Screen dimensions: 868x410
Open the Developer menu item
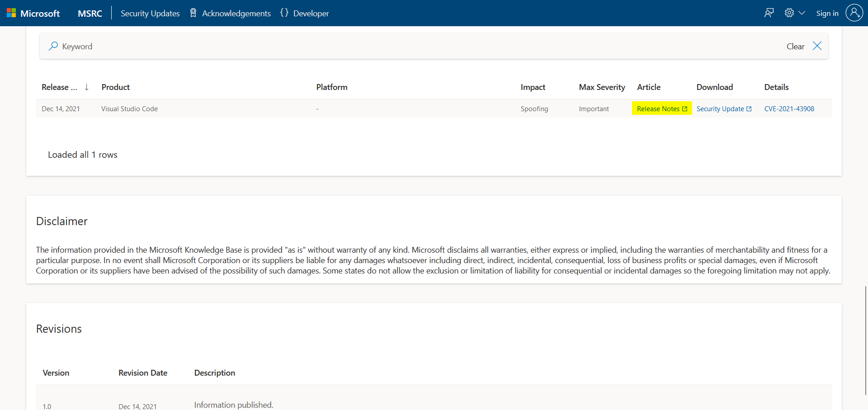(x=311, y=14)
